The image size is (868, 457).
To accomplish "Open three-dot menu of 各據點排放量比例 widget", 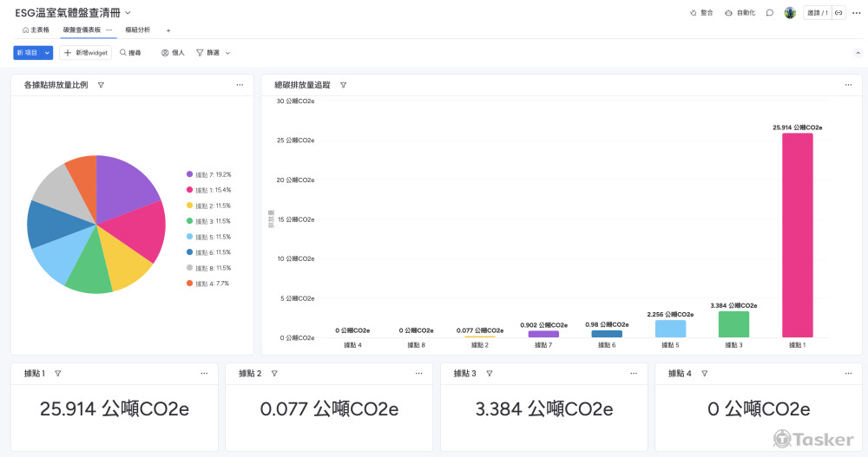I will (240, 85).
